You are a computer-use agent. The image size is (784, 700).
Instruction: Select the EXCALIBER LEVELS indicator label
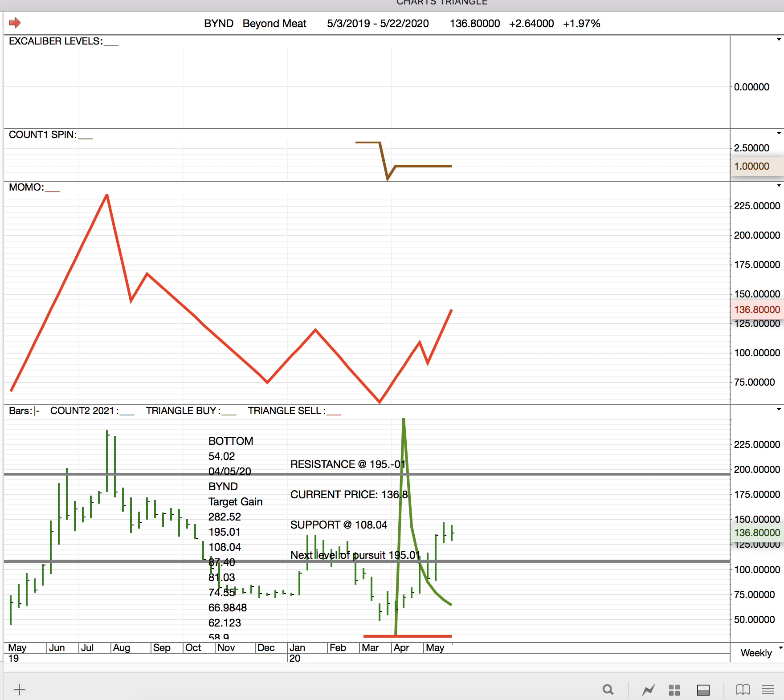[x=55, y=41]
